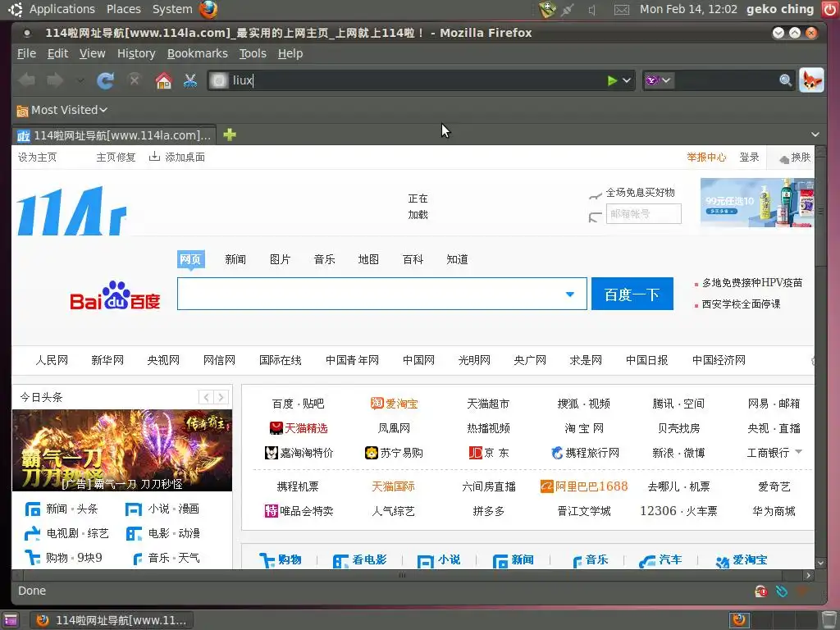Click the Stop loading X icon
Viewport: 840px width, 630px height.
[x=134, y=80]
